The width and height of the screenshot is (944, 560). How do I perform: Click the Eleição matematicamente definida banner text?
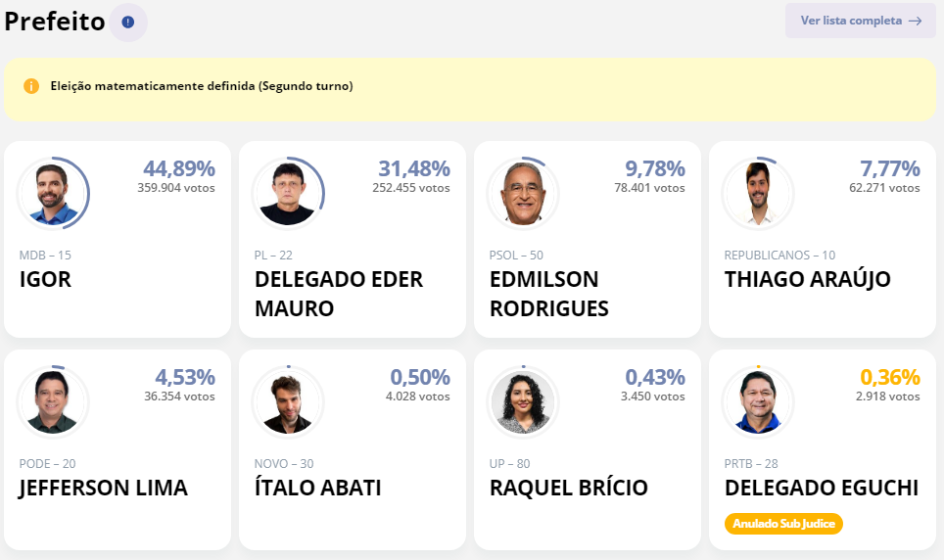(202, 86)
